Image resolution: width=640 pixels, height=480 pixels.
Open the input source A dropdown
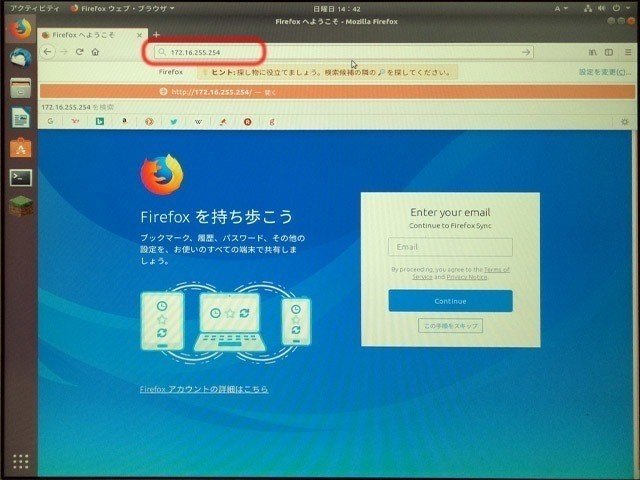(x=561, y=8)
